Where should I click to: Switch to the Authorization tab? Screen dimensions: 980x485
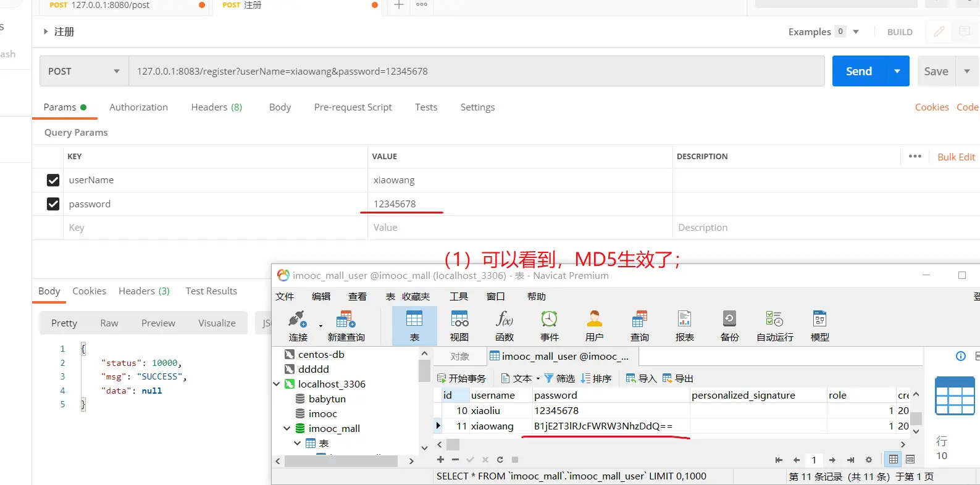(138, 107)
